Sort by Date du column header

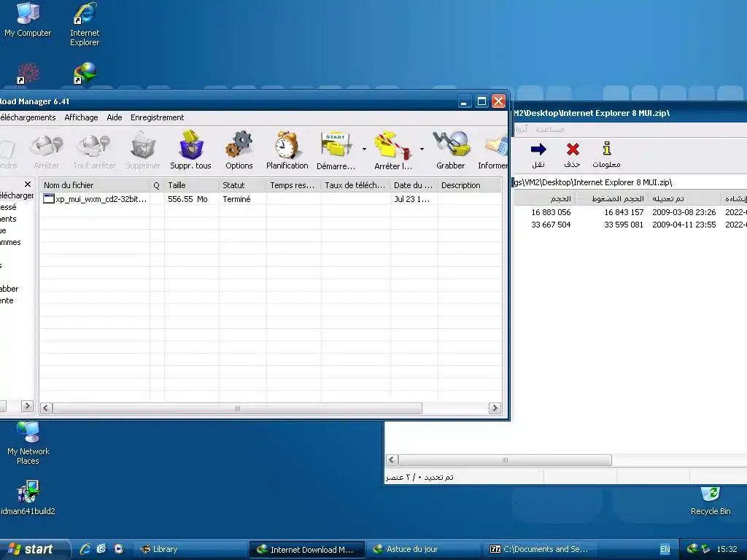[414, 185]
